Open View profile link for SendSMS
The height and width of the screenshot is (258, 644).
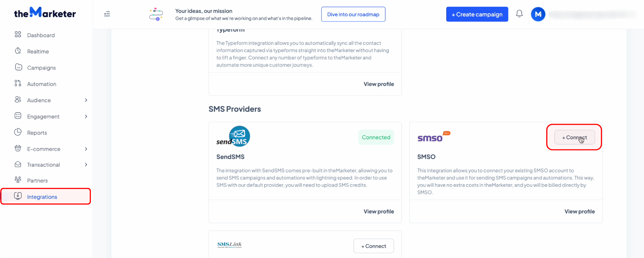pos(379,211)
